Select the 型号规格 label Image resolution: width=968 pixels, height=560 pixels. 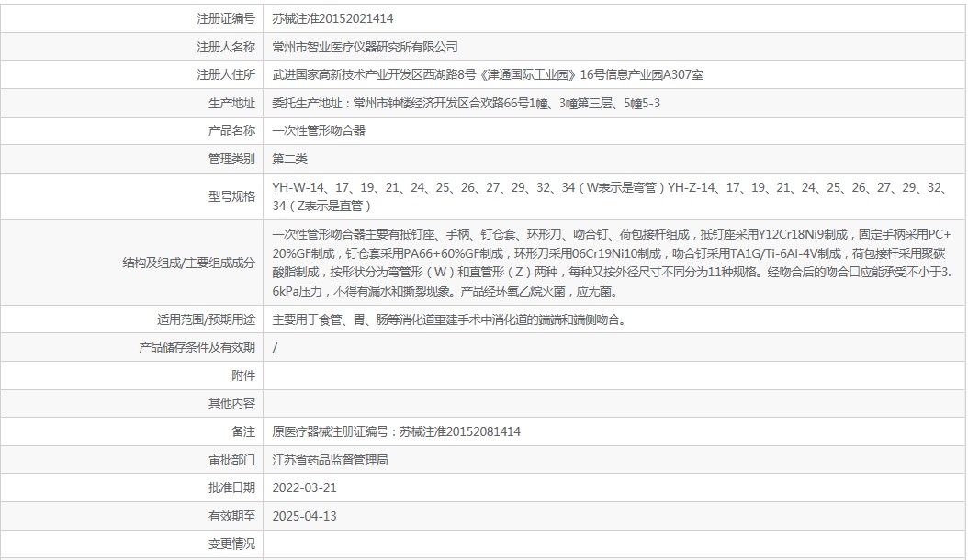click(231, 196)
